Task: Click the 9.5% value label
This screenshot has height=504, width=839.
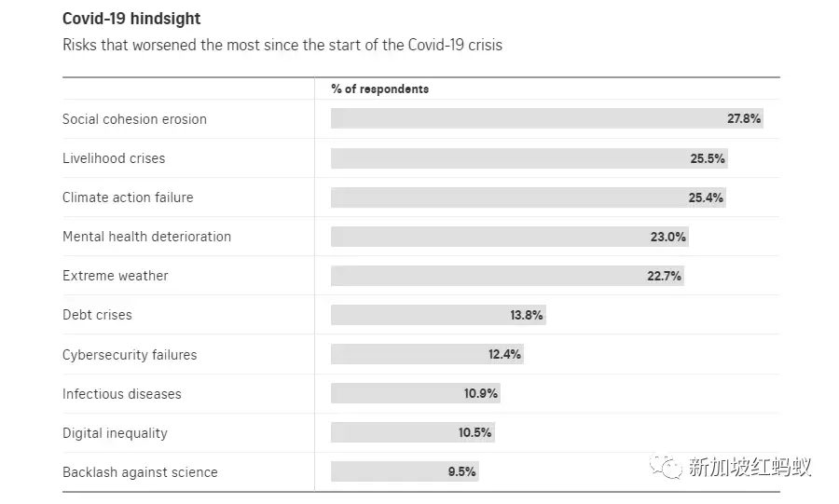Action: pos(461,472)
